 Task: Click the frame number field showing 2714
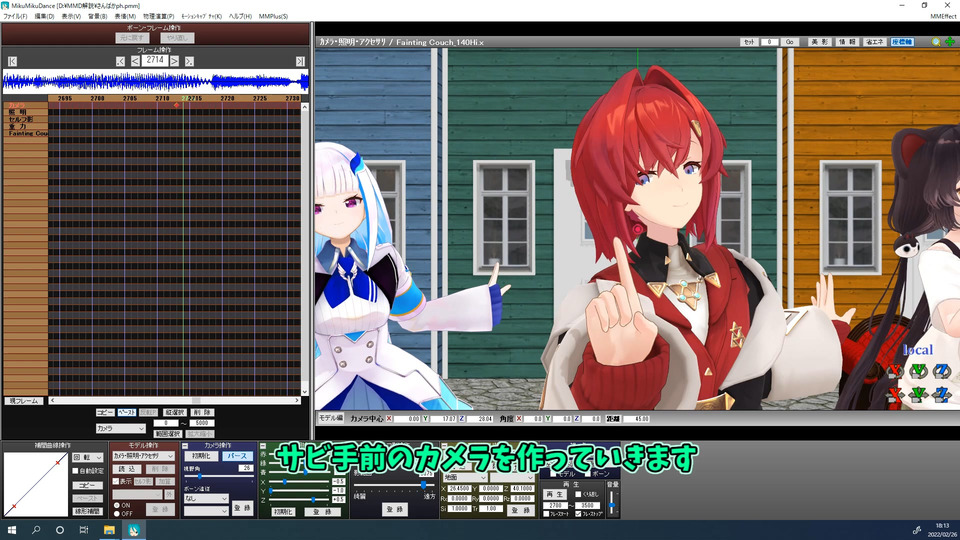pos(155,61)
